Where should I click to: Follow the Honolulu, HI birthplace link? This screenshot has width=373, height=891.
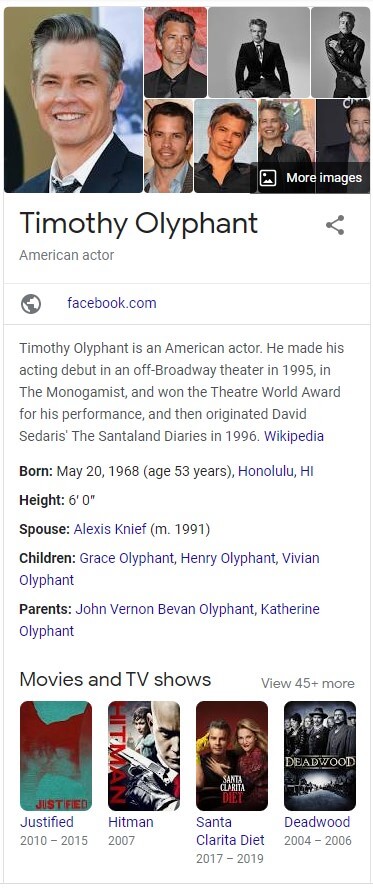tap(276, 471)
